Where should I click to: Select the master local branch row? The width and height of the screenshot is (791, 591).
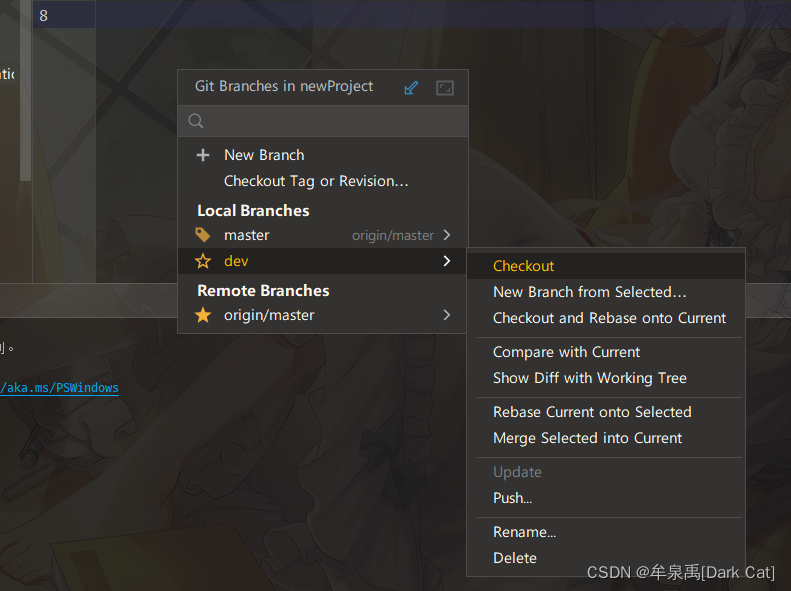point(323,235)
